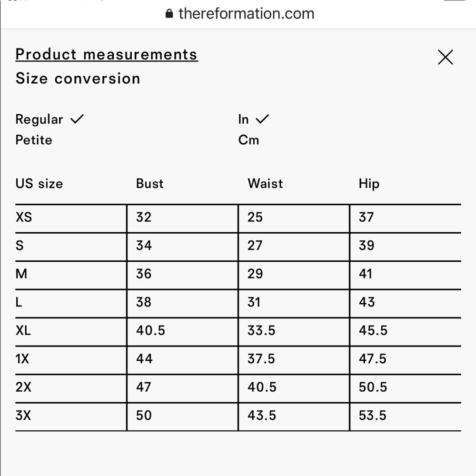The image size is (476, 476).
Task: Open the Product measurements tab
Action: (107, 55)
